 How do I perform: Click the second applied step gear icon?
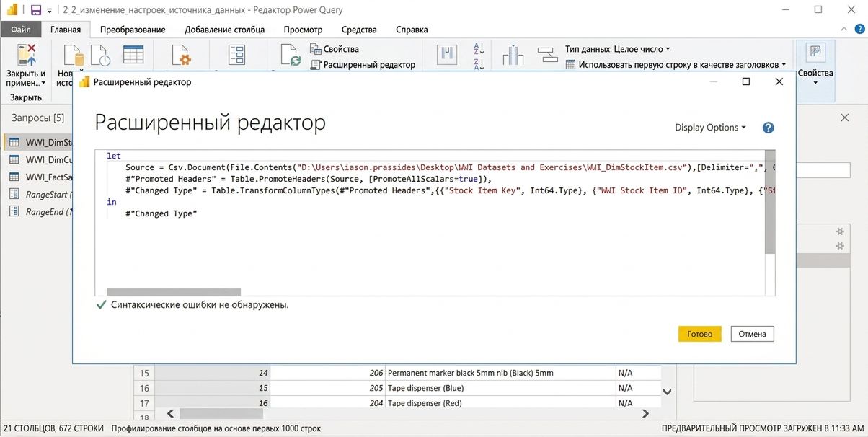tap(839, 246)
